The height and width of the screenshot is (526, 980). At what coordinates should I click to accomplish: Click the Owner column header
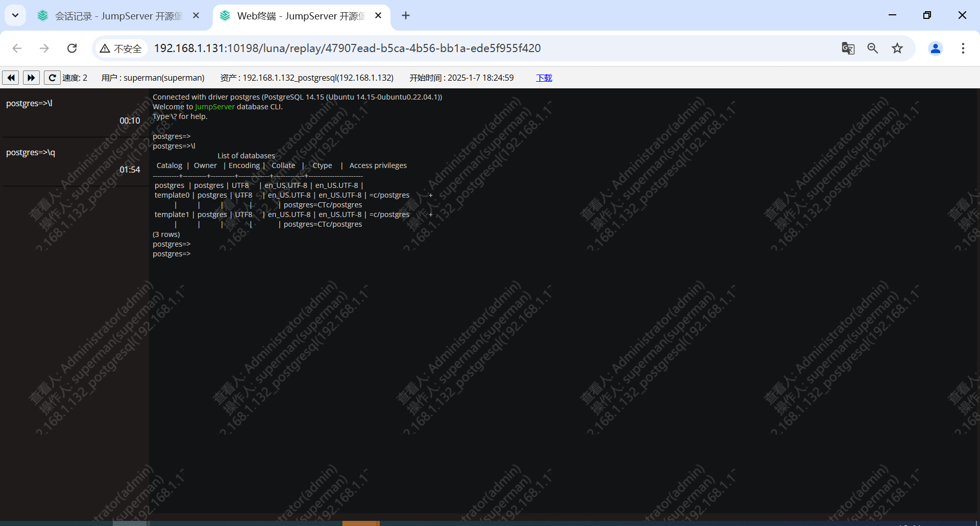pyautogui.click(x=205, y=165)
